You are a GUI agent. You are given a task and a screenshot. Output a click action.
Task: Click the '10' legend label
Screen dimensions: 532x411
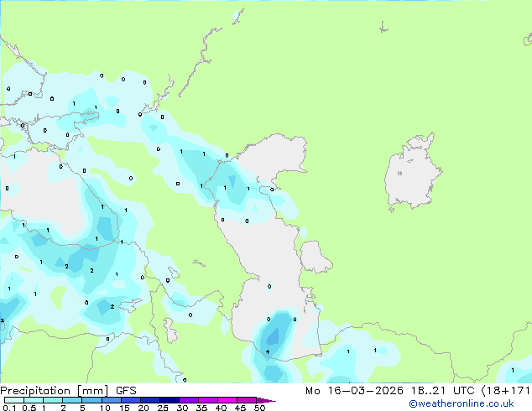click(105, 408)
